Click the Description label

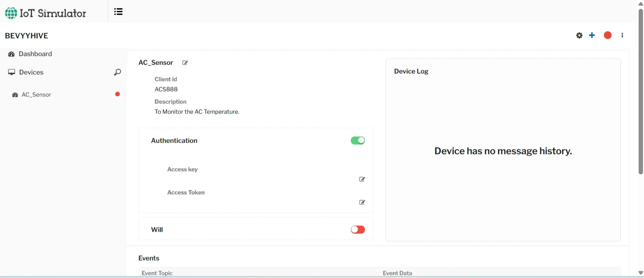point(170,102)
